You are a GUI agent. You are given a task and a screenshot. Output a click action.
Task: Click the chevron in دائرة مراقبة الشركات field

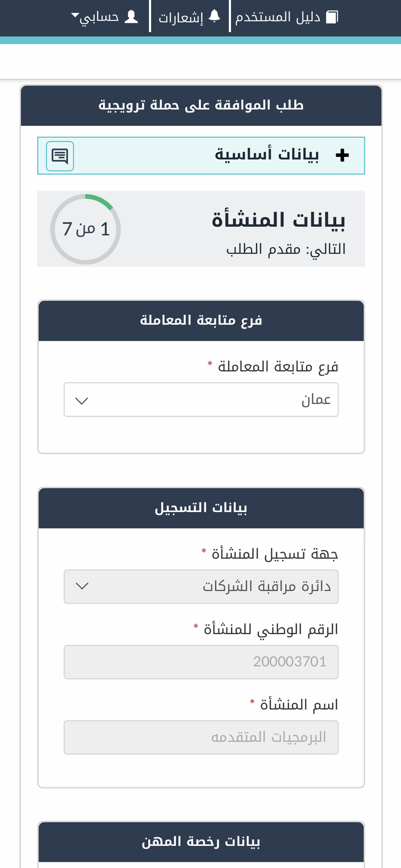82,586
